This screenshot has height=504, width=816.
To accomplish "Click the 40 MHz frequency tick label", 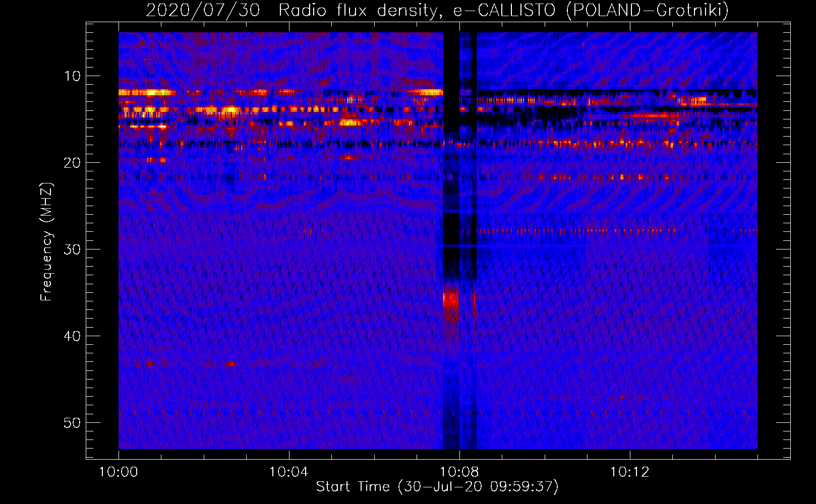I will tap(73, 336).
